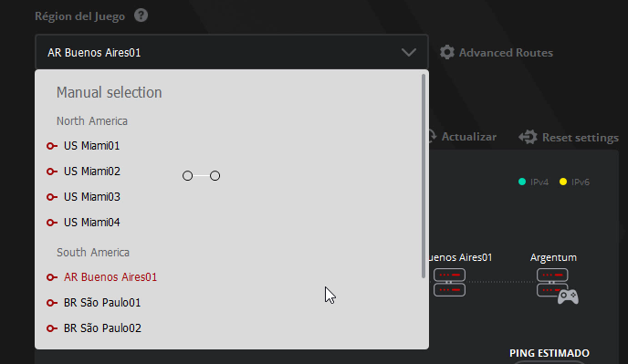Screen dimensions: 628x364
Task: Click the red node icon beside BR São Paulo02
Action: [52, 328]
